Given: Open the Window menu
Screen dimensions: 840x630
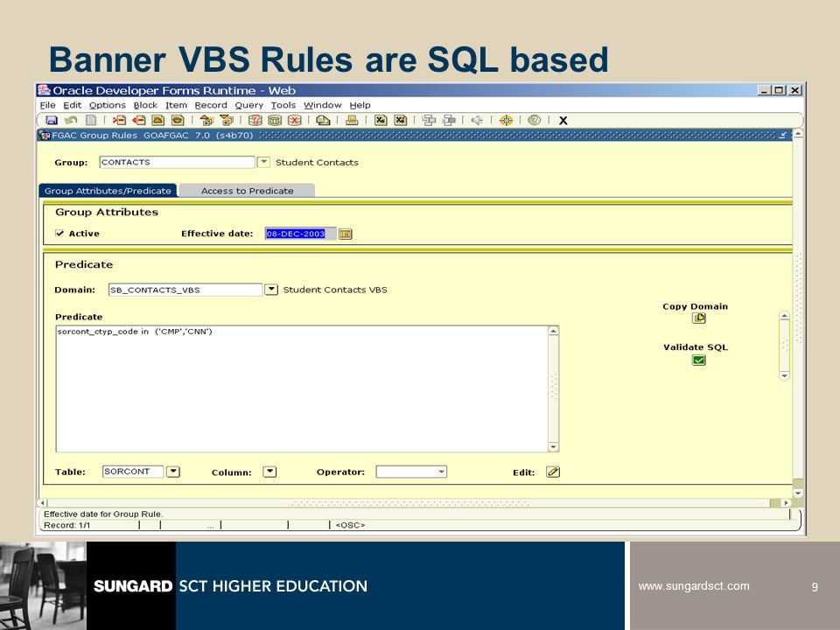Looking at the screenshot, I should pos(323,105).
